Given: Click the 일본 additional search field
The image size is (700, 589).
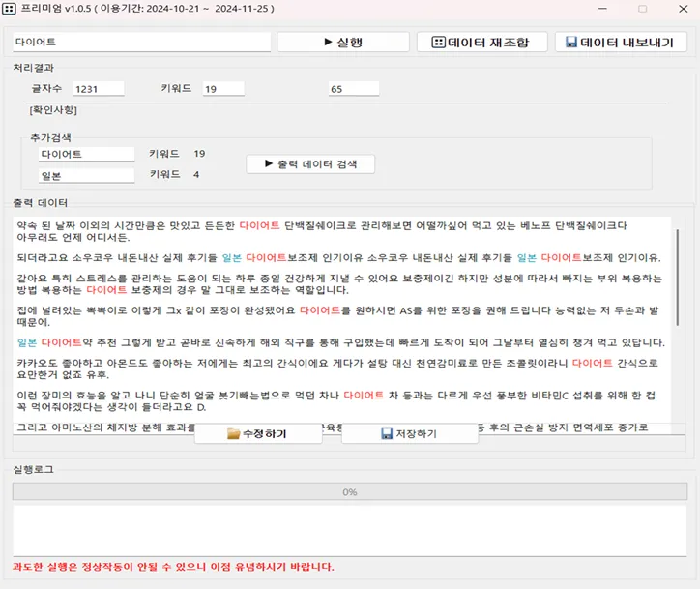Looking at the screenshot, I should click(x=87, y=175).
